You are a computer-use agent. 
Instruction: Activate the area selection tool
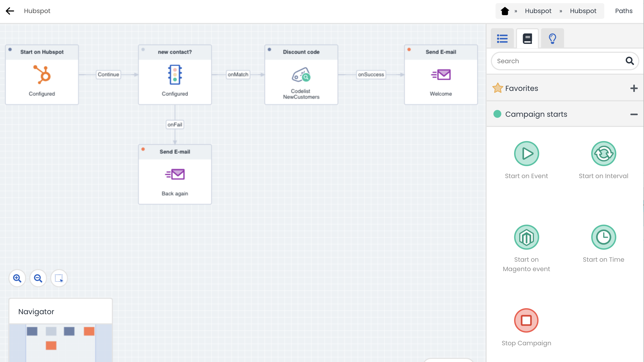tap(59, 278)
